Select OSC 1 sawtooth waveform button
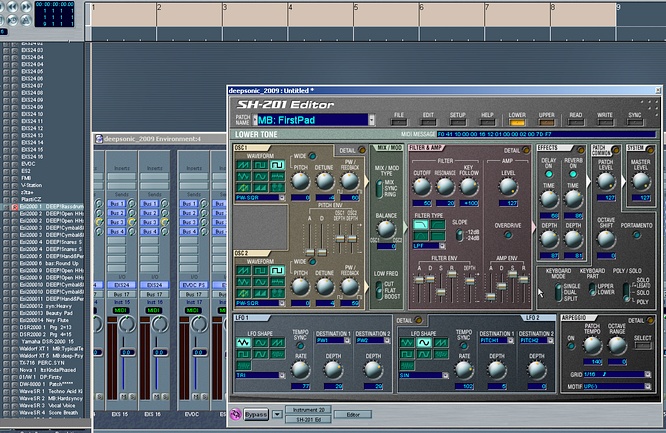 pyautogui.click(x=243, y=165)
